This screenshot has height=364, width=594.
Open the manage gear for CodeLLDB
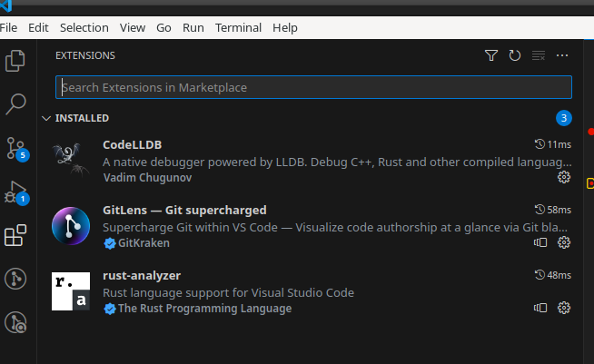click(563, 176)
